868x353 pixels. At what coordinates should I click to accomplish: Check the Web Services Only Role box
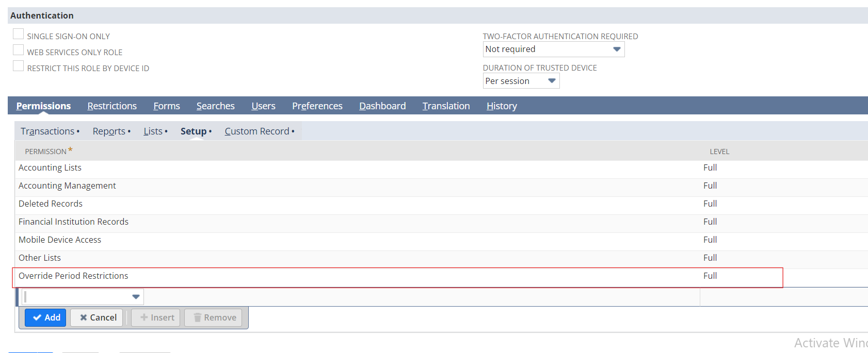19,51
